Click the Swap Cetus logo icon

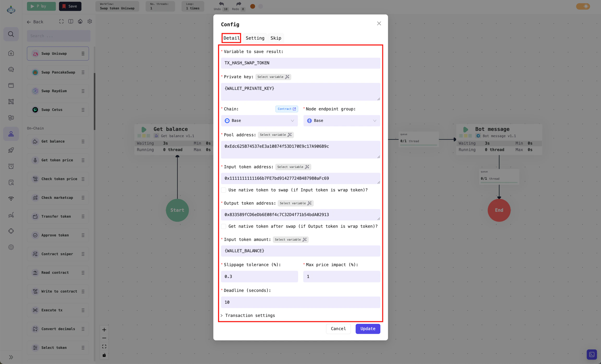35,110
